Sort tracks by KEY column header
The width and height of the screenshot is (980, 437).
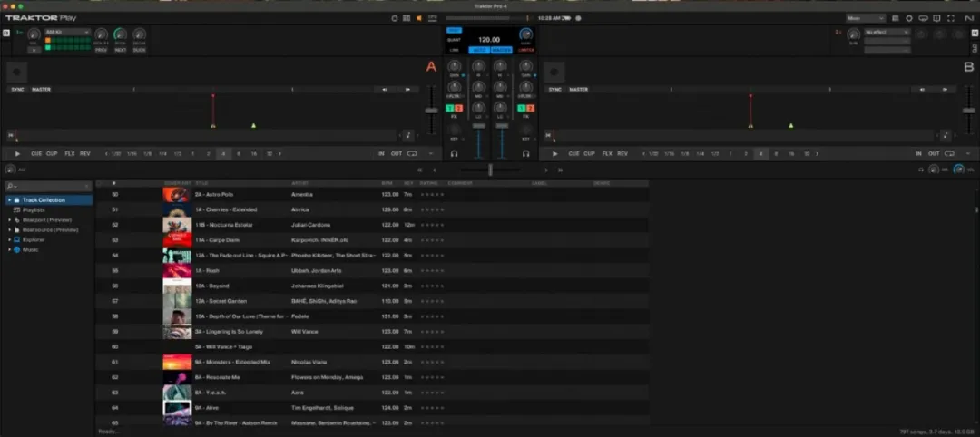click(408, 183)
